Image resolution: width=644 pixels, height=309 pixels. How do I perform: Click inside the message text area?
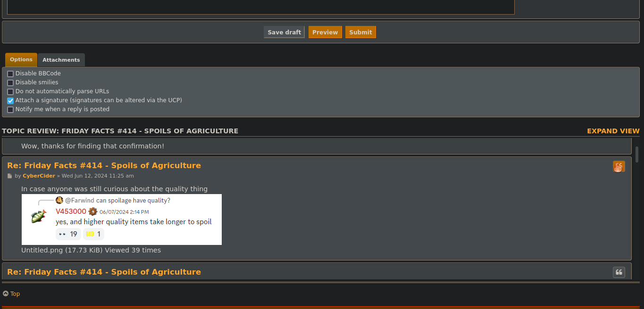coord(260,7)
